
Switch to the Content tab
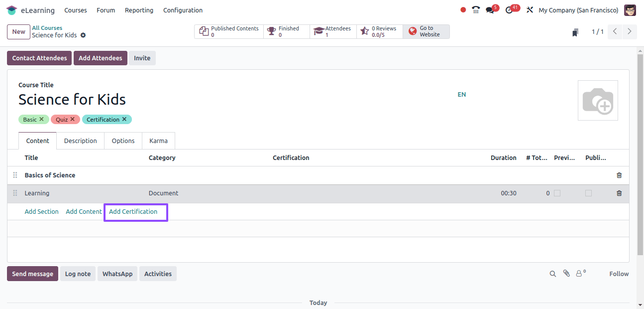(38, 141)
